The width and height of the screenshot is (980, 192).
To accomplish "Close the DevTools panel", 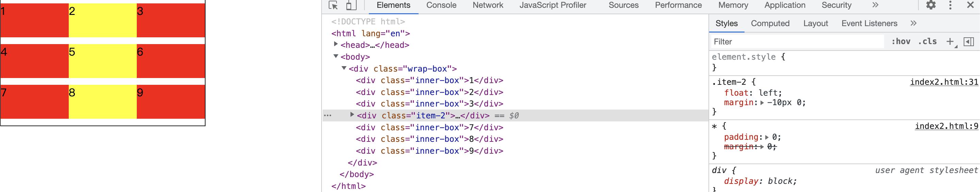I will (x=970, y=5).
